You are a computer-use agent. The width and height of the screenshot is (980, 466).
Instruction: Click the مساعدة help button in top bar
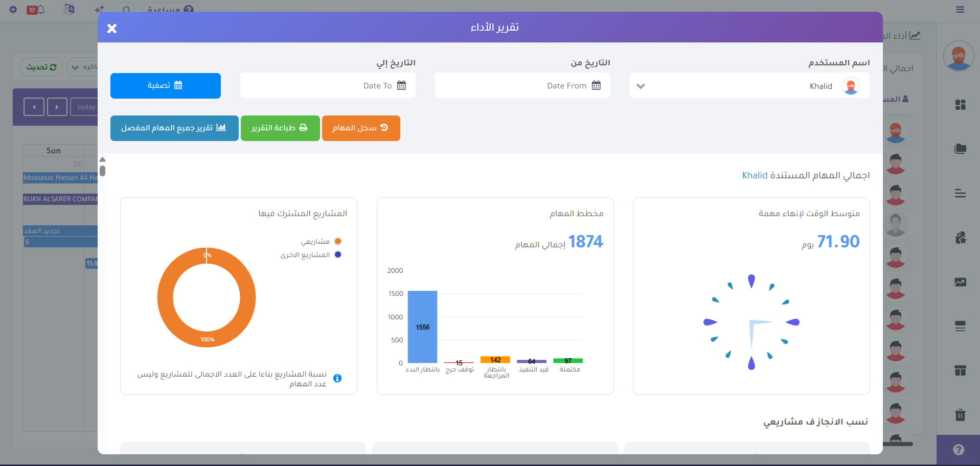(x=170, y=10)
